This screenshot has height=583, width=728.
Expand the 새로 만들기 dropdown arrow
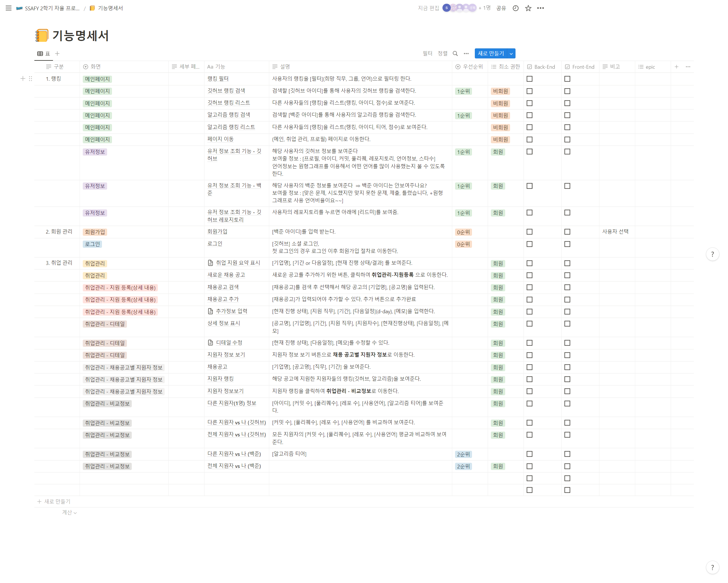pyautogui.click(x=511, y=53)
